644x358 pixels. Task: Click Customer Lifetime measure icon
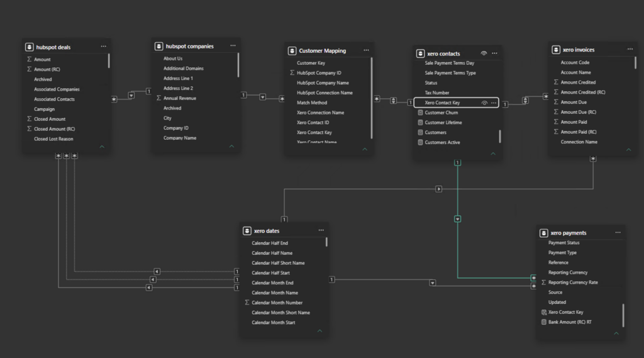point(420,122)
